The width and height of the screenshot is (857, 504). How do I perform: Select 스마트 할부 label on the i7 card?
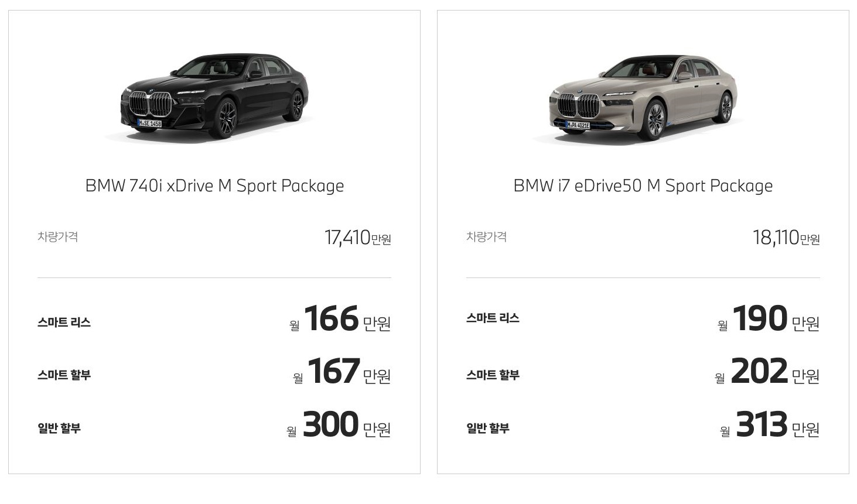point(493,375)
